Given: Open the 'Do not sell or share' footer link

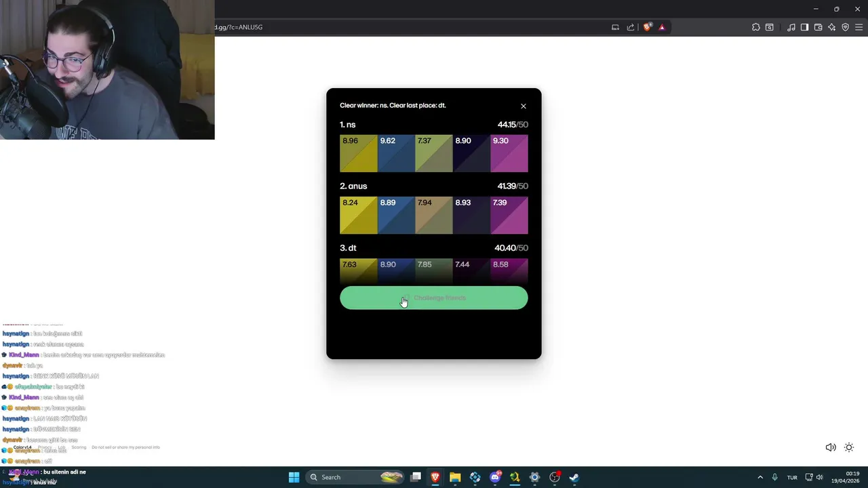Looking at the screenshot, I should tap(125, 447).
